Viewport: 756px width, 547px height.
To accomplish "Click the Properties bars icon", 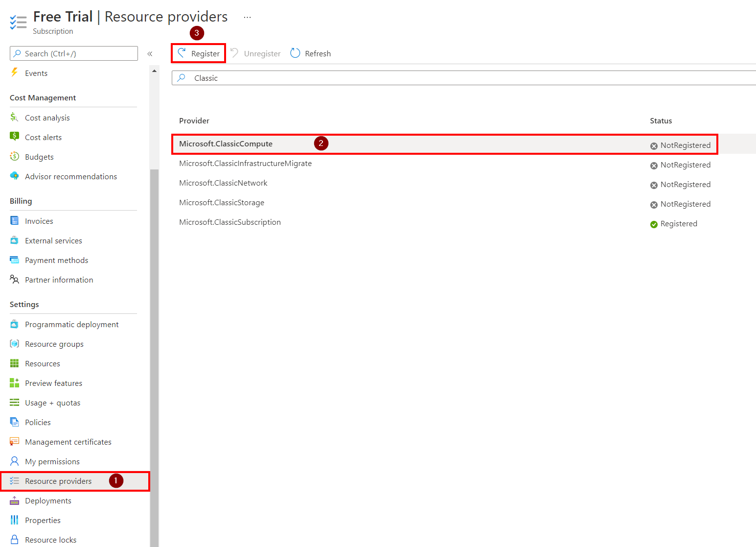I will coord(14,520).
